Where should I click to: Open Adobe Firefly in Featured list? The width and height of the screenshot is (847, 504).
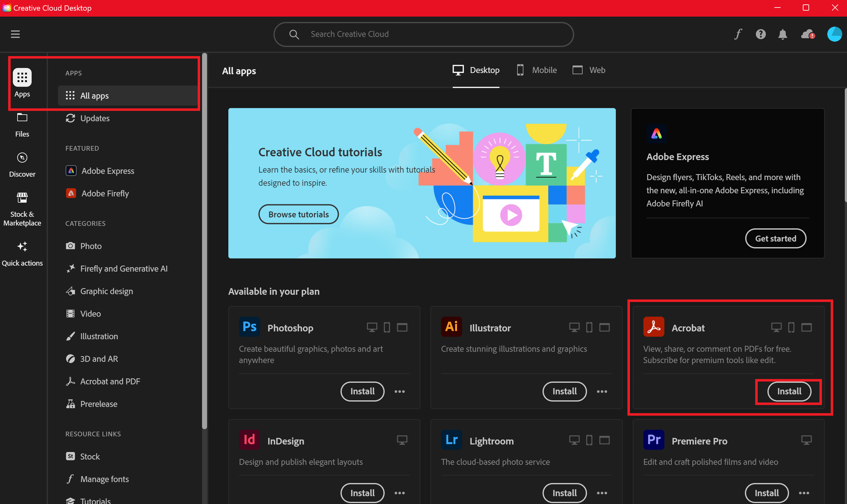[x=97, y=194]
